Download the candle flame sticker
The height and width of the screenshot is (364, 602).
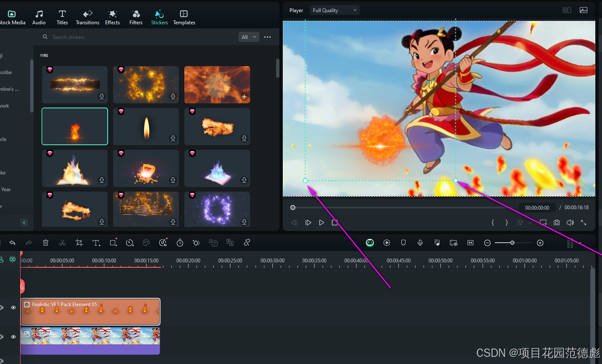coord(173,138)
